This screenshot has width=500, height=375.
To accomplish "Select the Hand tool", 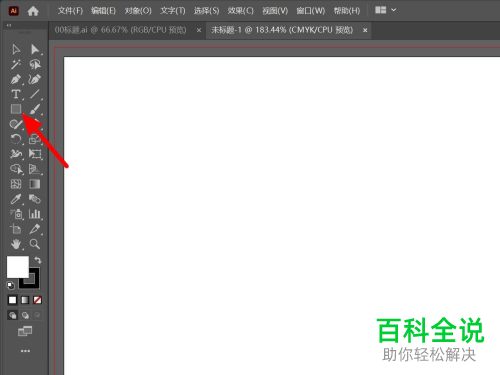I will coord(16,244).
